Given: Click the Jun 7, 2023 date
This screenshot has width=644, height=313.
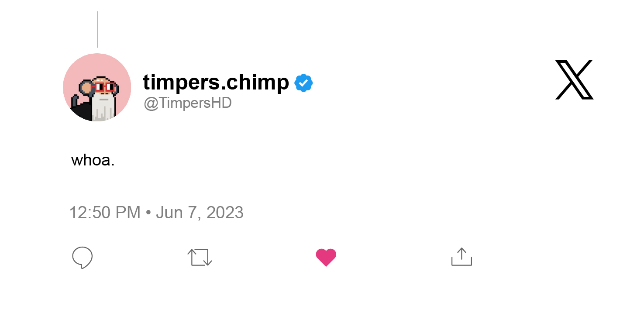Looking at the screenshot, I should (200, 212).
